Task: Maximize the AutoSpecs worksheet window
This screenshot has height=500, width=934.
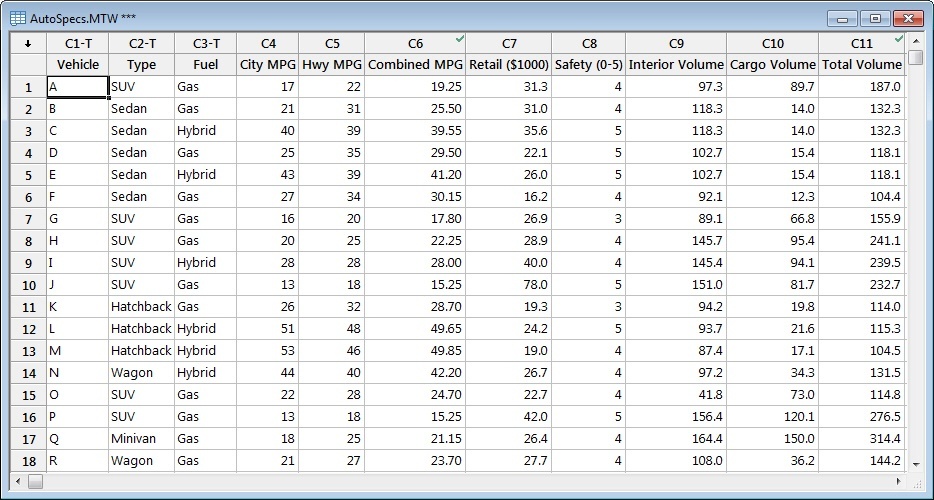Action: pos(875,18)
